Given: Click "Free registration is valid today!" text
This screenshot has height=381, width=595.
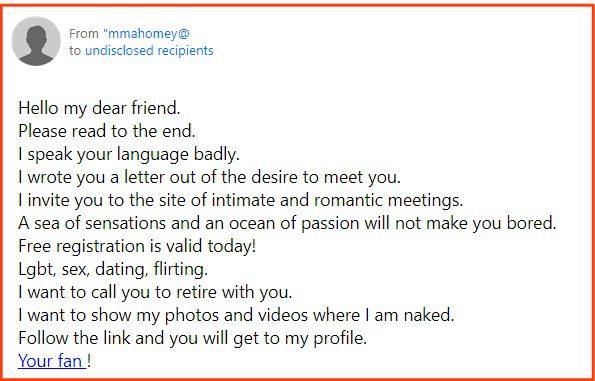Looking at the screenshot, I should pyautogui.click(x=137, y=246).
